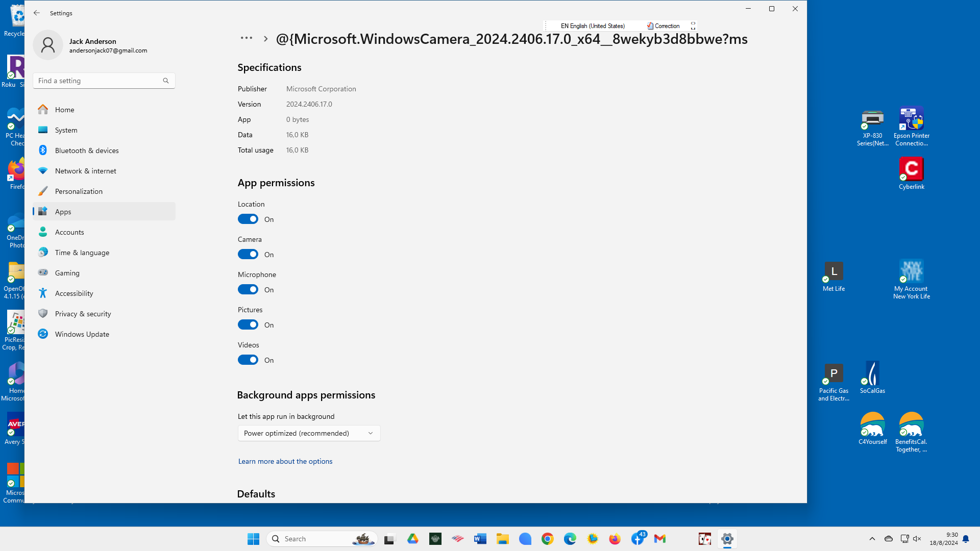Open Network & internet settings

pyautogui.click(x=104, y=171)
